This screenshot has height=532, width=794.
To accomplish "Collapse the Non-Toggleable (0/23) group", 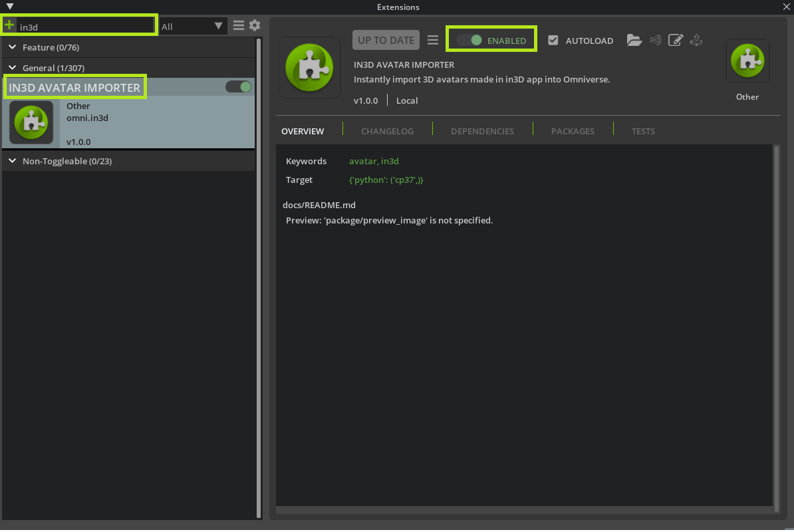I will coord(13,160).
